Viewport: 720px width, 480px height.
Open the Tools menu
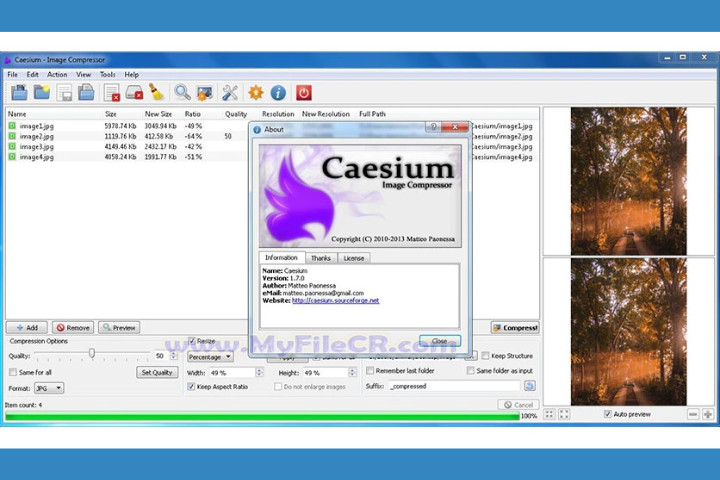click(107, 74)
